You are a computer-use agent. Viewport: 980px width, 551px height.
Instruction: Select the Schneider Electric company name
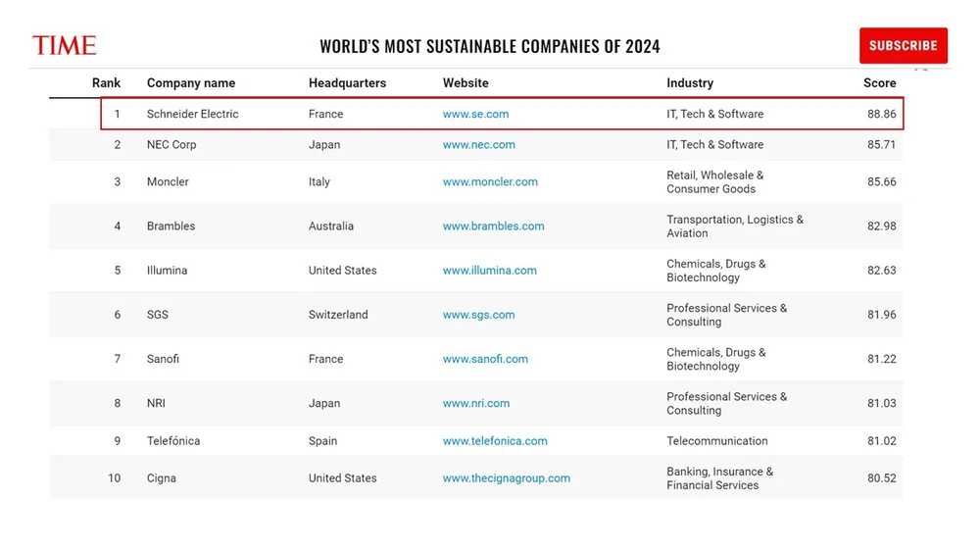pos(192,114)
